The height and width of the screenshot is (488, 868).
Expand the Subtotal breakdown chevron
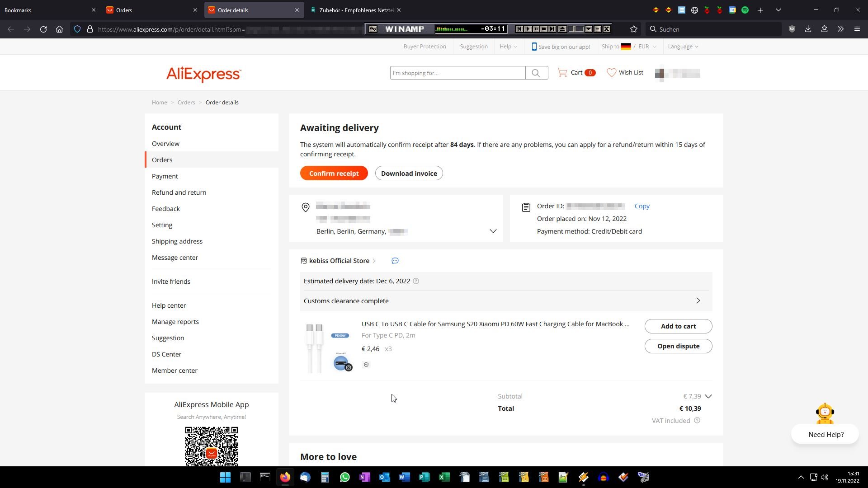click(708, 396)
